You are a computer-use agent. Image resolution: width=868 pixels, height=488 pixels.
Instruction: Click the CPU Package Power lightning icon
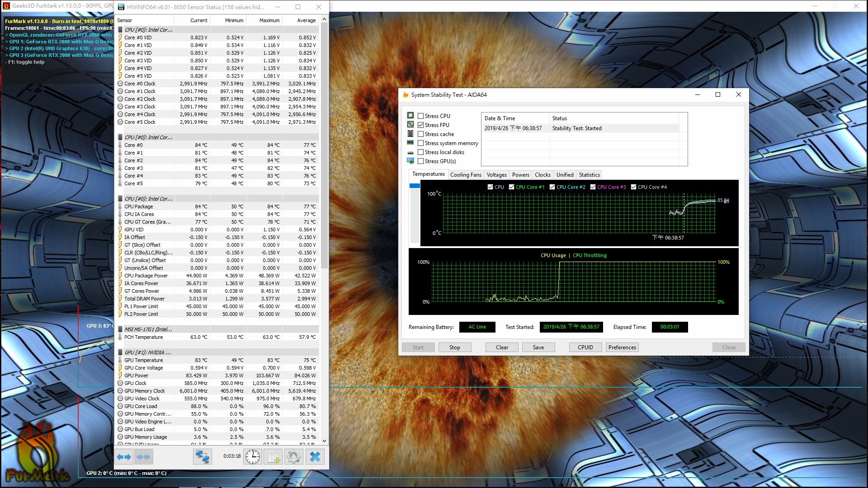tap(120, 276)
